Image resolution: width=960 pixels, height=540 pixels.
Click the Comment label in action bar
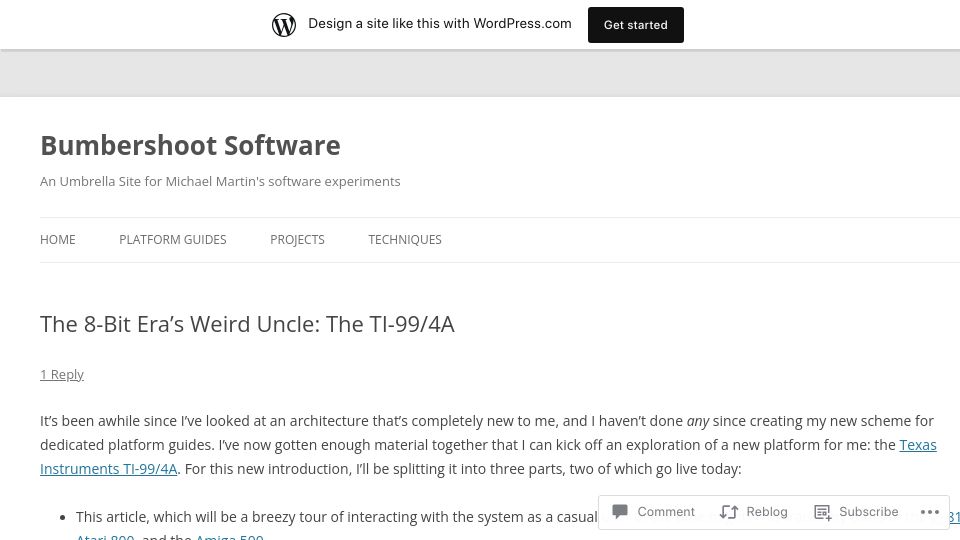666,512
